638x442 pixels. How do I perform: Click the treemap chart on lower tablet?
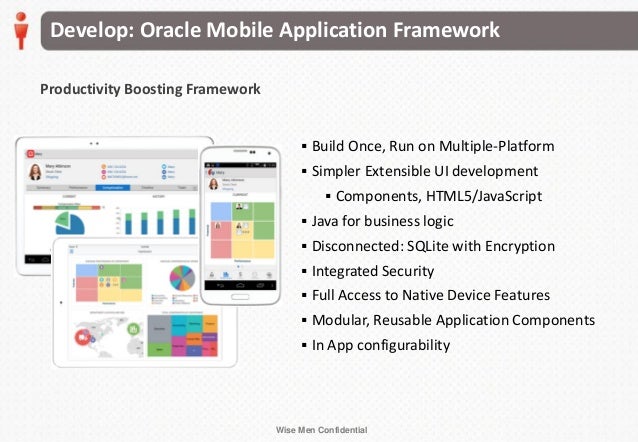[x=182, y=335]
